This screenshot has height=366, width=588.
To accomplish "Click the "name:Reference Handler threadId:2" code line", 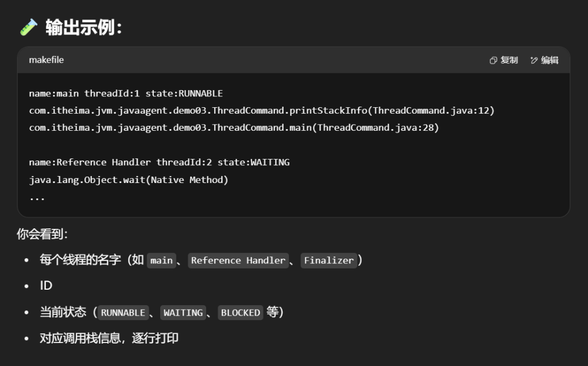I will (x=159, y=162).
